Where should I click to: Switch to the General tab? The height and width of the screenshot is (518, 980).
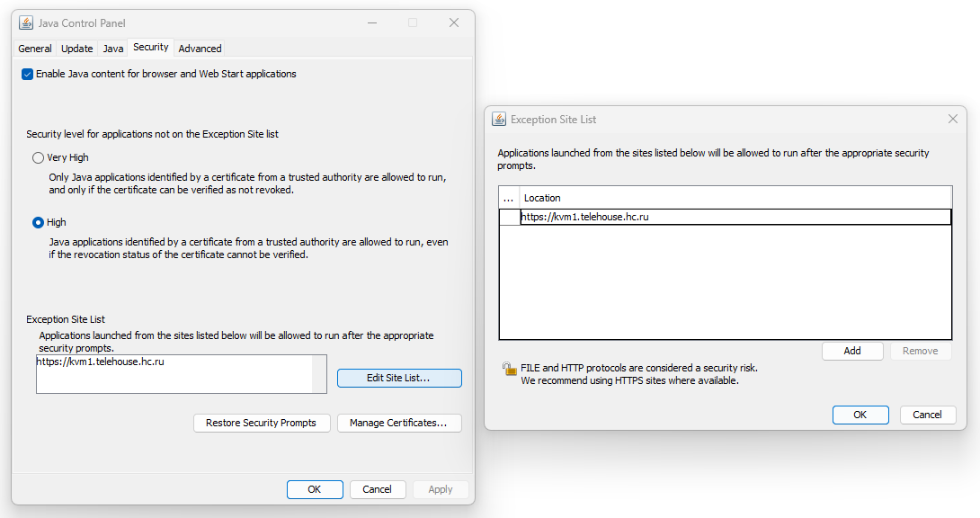pyautogui.click(x=35, y=49)
